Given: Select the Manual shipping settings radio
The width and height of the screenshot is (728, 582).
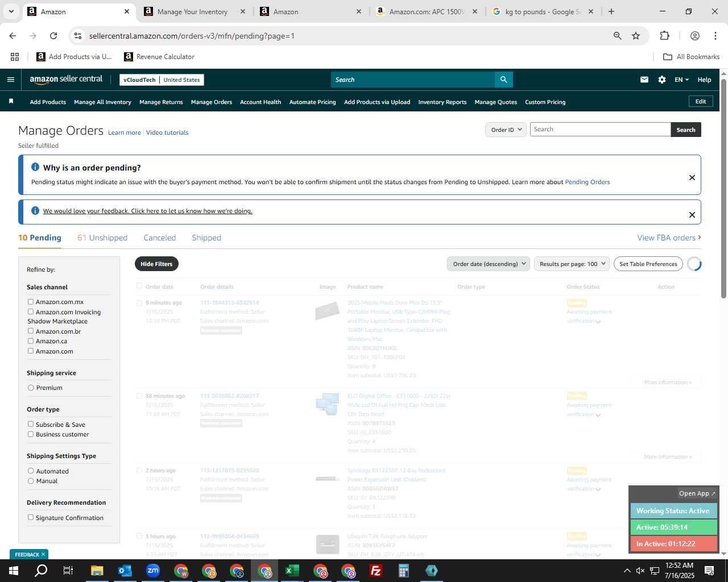Looking at the screenshot, I should click(31, 481).
